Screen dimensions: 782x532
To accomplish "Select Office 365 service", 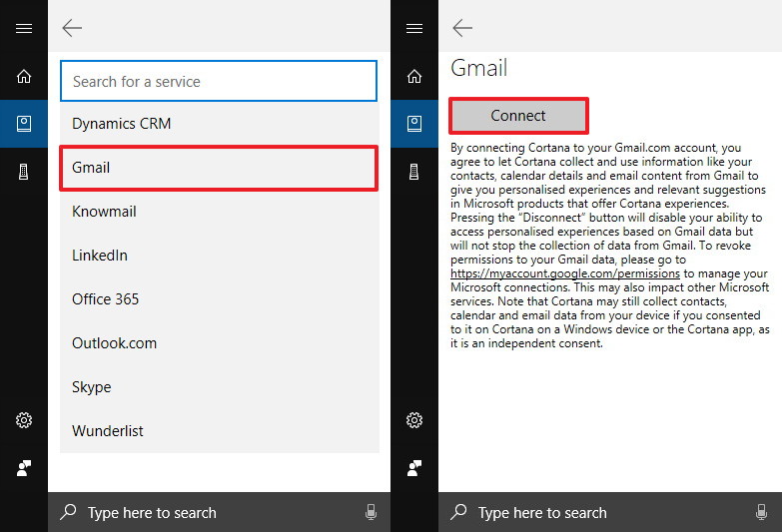I will click(x=220, y=299).
